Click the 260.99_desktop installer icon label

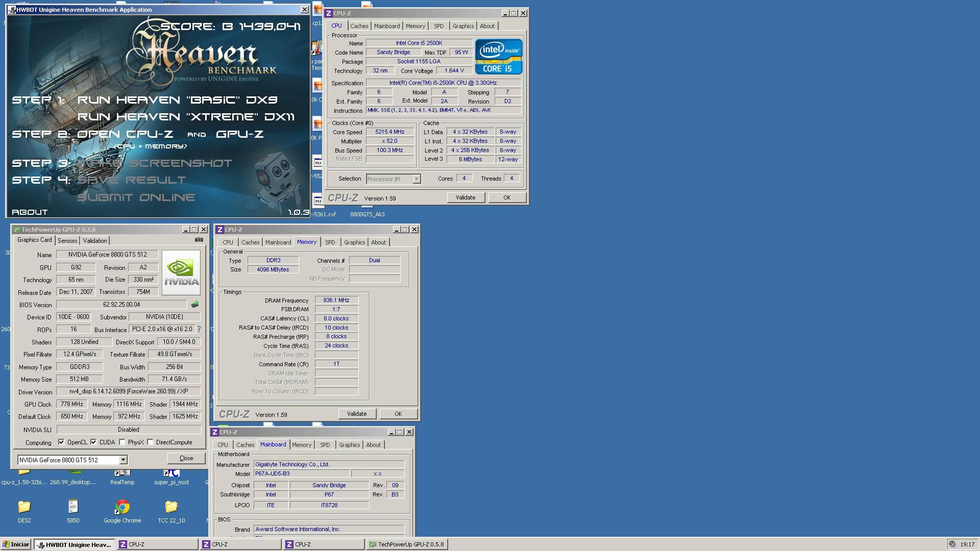pos(73,482)
